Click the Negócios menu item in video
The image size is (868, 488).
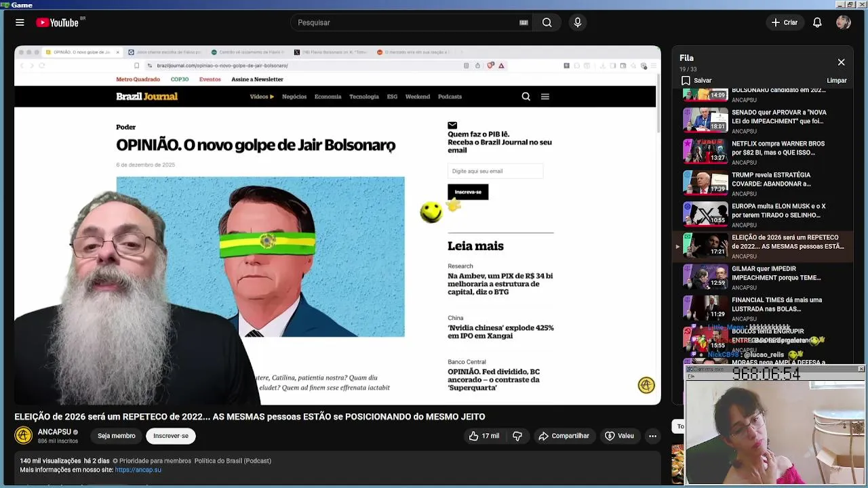294,96
